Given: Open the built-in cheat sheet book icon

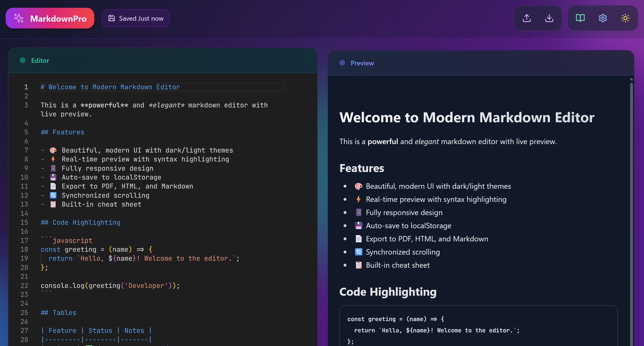Looking at the screenshot, I should point(580,18).
